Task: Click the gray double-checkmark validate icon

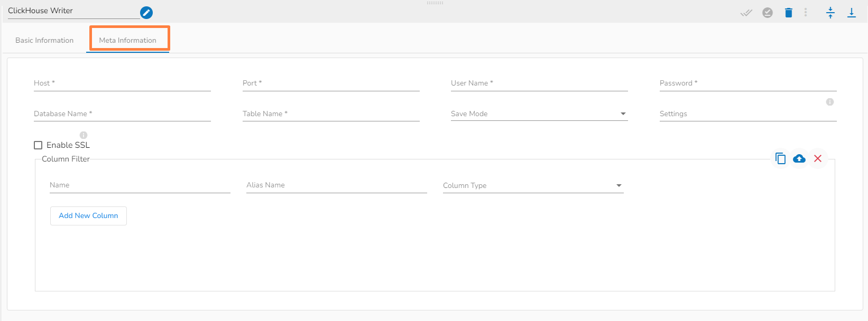Action: [746, 13]
